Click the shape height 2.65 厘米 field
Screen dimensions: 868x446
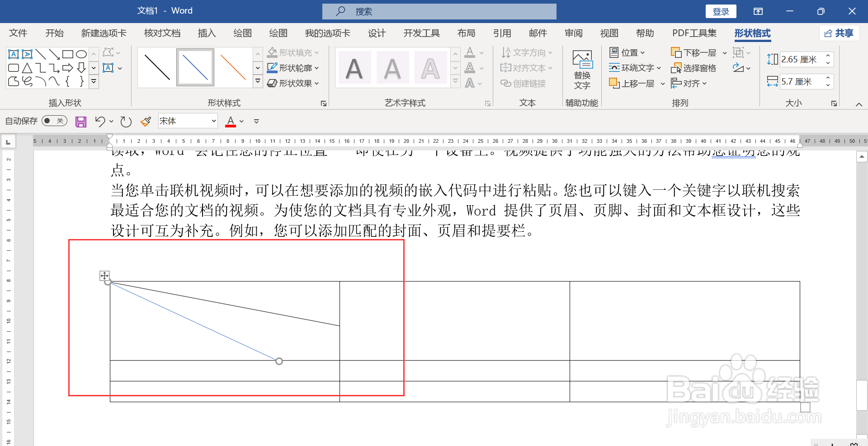click(801, 59)
